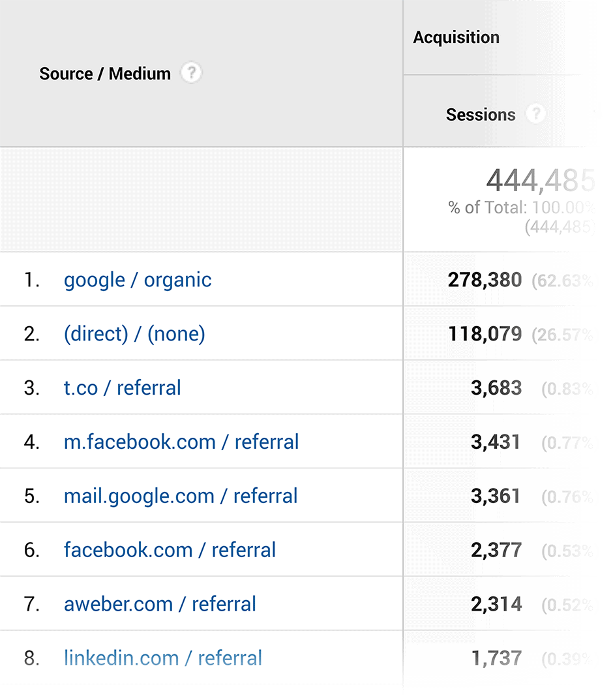Viewport: 613px width, 700px height.
Task: Click the 278,380 sessions value
Action: pos(485,281)
